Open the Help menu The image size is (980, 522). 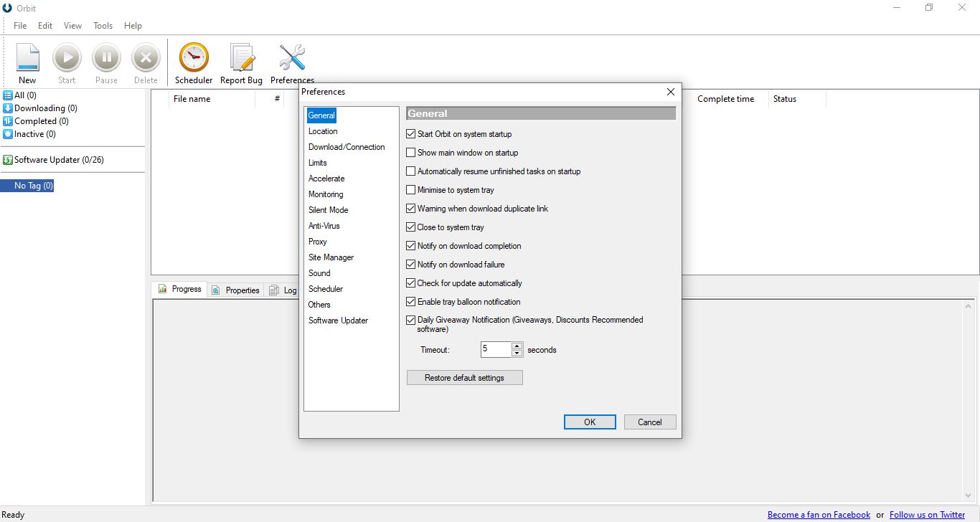click(133, 25)
